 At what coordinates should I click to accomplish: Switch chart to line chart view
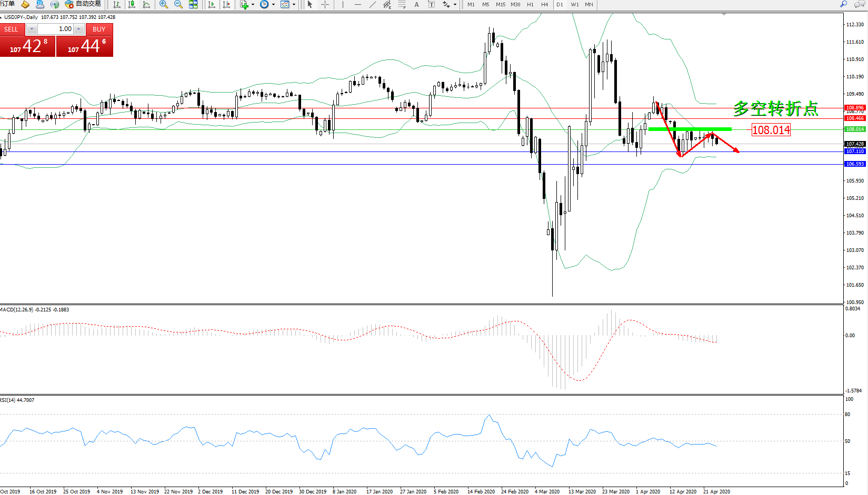point(146,4)
